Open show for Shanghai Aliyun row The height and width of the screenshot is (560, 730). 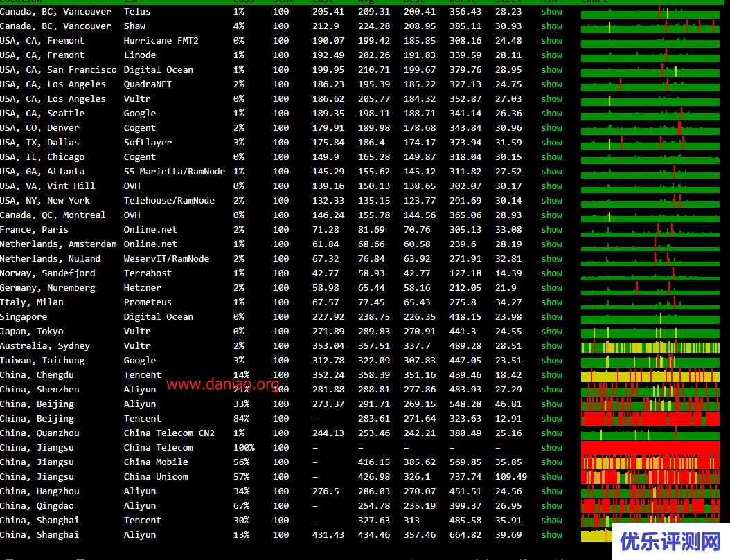pyautogui.click(x=552, y=535)
